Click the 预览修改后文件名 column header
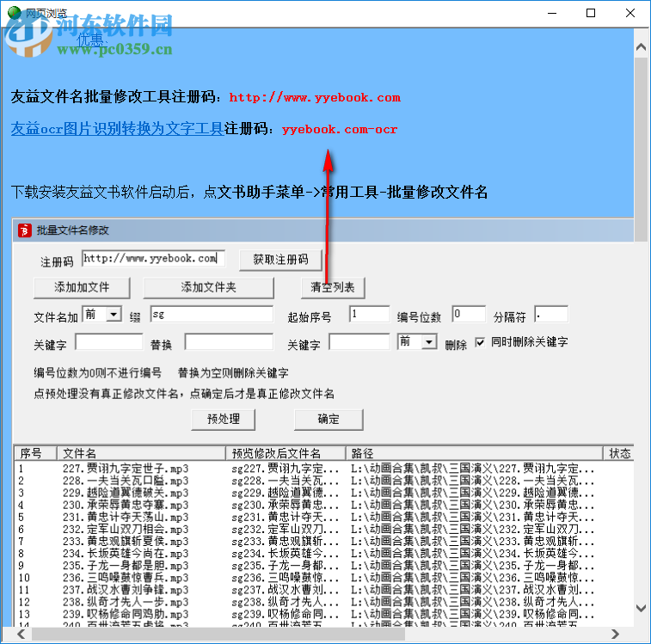Image resolution: width=651 pixels, height=644 pixels. (286, 453)
